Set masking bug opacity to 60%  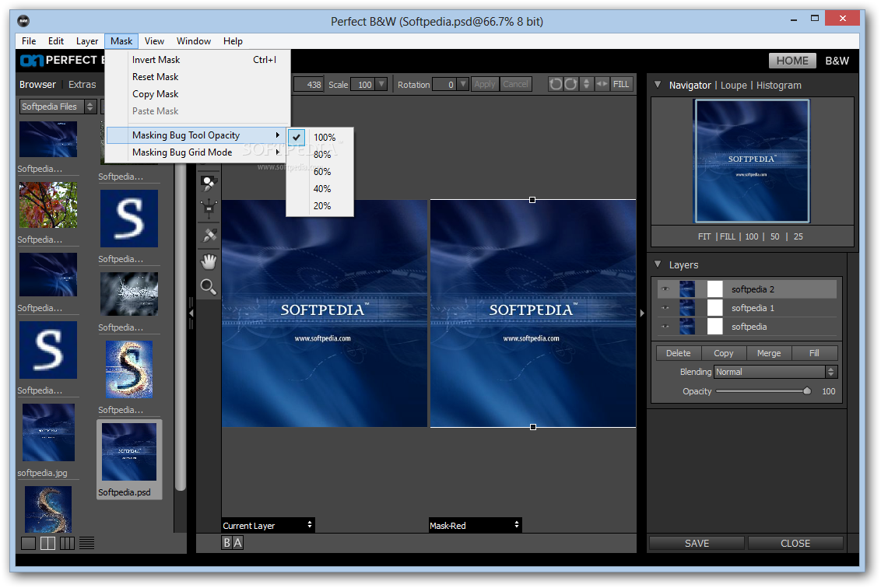coord(322,171)
